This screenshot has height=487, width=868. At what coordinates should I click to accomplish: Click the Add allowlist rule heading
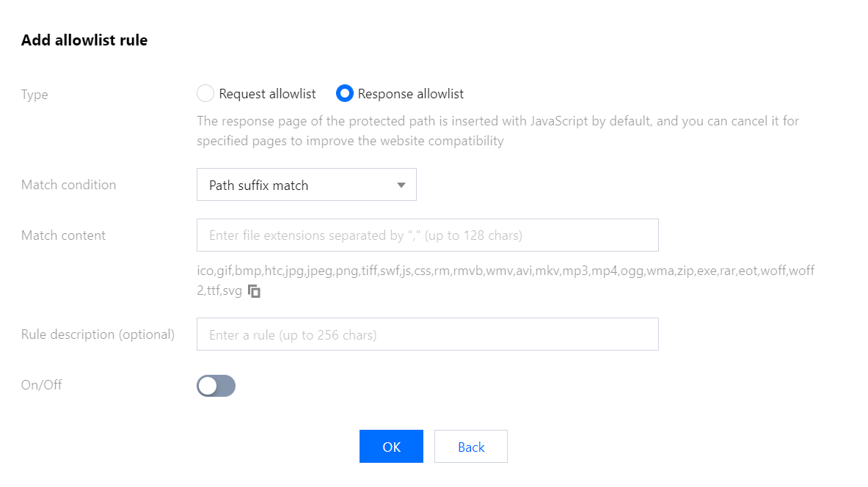pos(84,40)
